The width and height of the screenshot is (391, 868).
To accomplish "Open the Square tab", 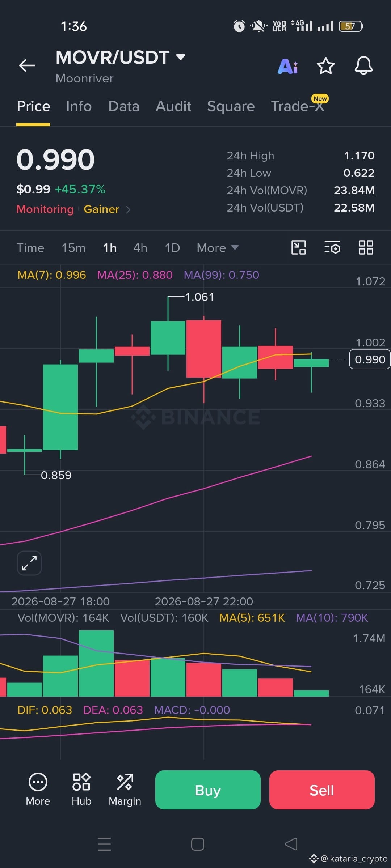I will click(231, 106).
